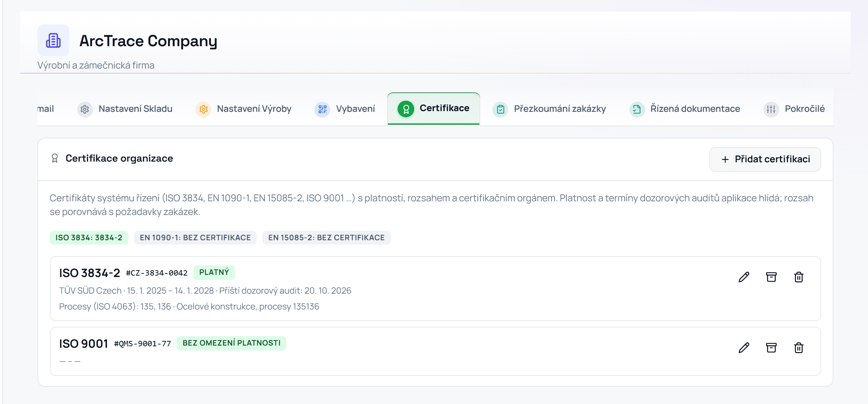This screenshot has height=404, width=868.
Task: Click certificate number #QMS-9001-77
Action: pos(142,344)
